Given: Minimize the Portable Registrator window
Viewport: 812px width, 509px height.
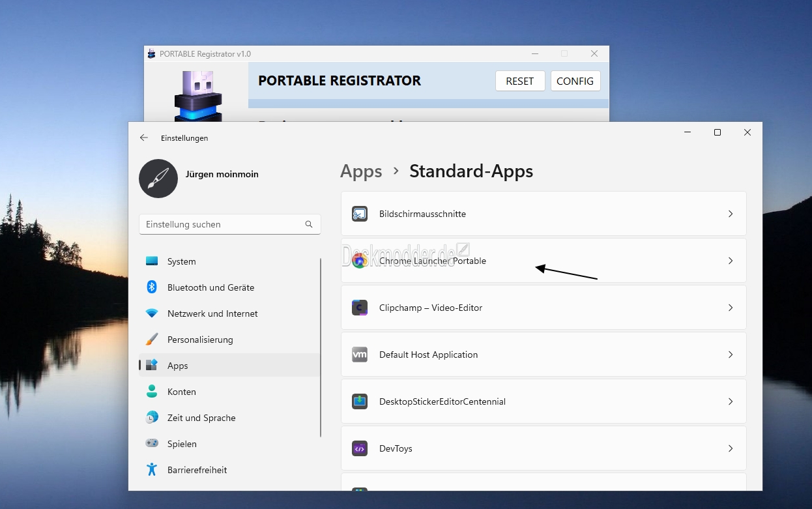Looking at the screenshot, I should (x=535, y=54).
